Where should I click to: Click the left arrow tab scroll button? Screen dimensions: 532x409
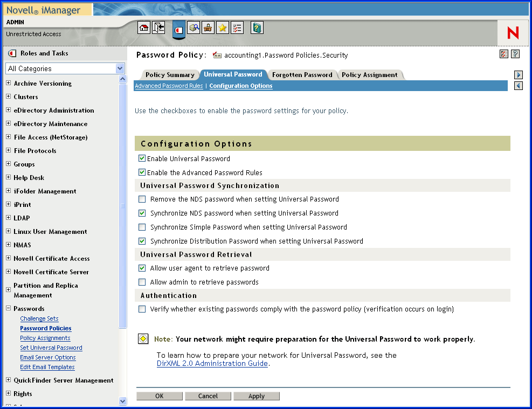(519, 86)
